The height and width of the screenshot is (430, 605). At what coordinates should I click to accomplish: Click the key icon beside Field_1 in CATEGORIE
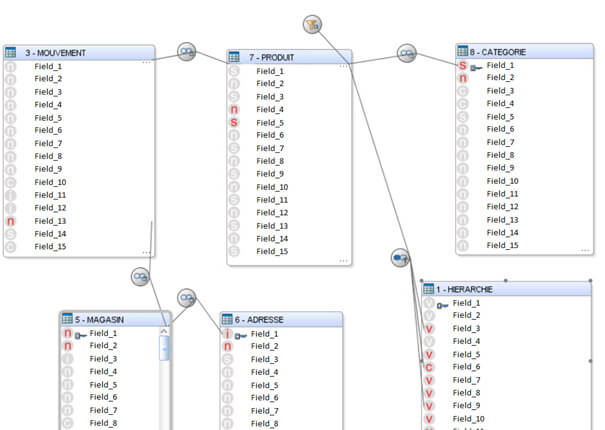coord(477,66)
